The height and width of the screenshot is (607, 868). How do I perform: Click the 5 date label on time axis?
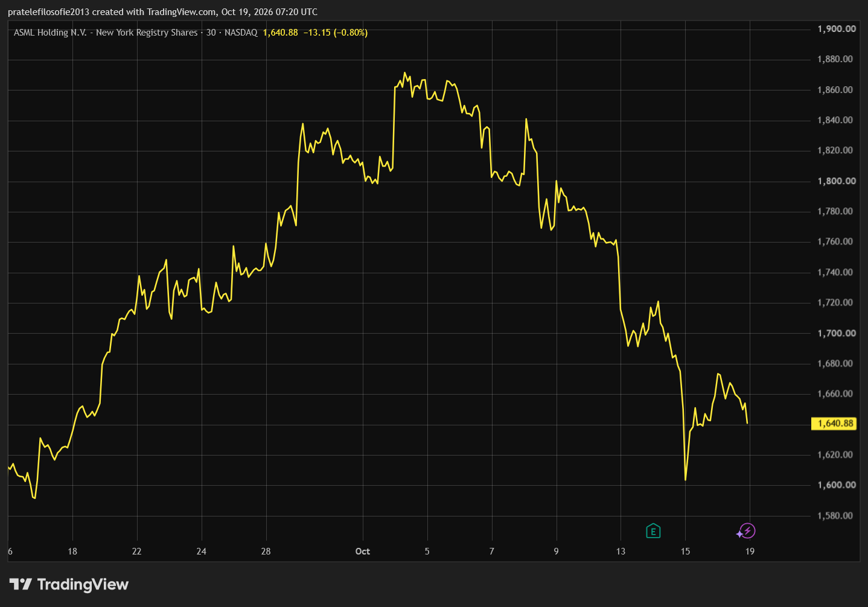point(427,551)
